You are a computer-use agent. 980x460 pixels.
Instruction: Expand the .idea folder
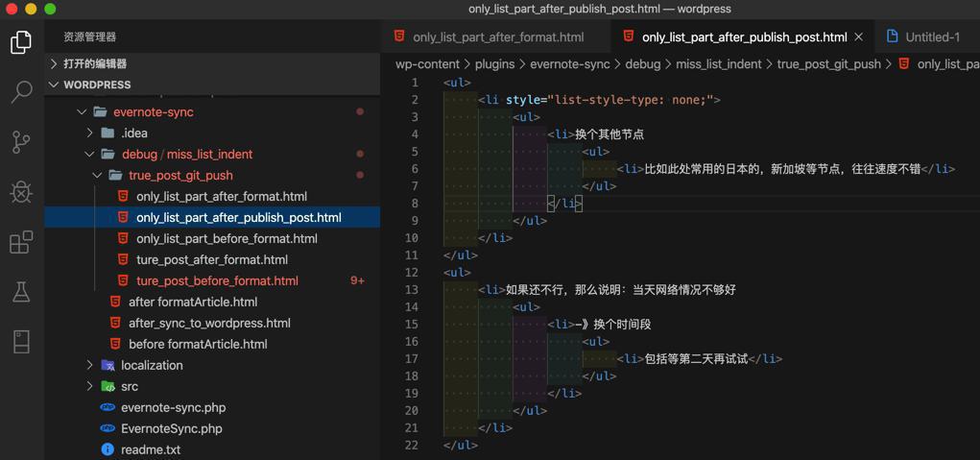pos(90,133)
